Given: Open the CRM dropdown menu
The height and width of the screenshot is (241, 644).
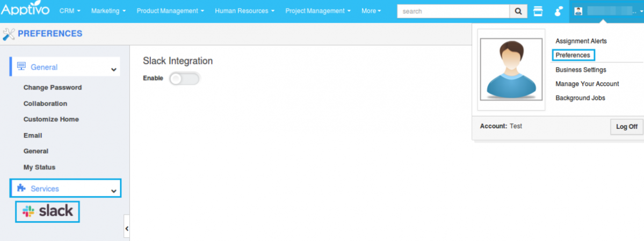Looking at the screenshot, I should 70,11.
